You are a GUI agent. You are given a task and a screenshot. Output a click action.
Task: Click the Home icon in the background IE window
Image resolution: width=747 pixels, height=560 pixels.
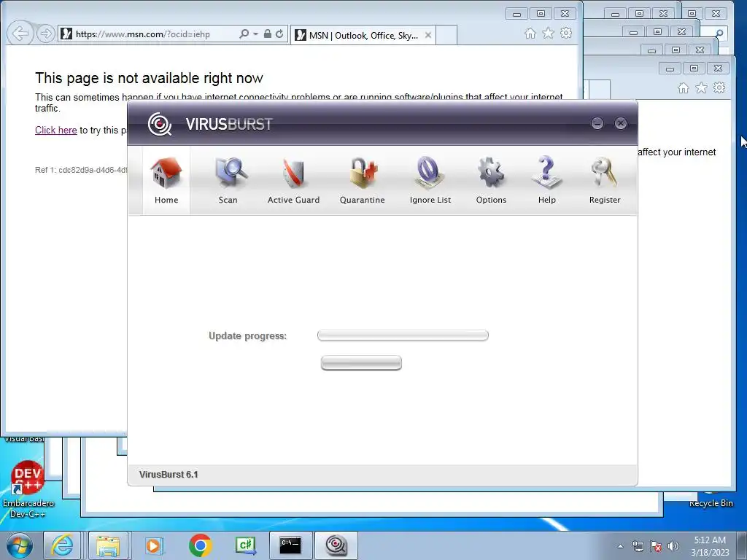684,88
